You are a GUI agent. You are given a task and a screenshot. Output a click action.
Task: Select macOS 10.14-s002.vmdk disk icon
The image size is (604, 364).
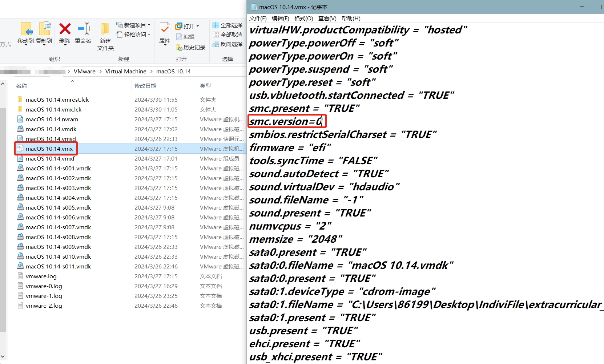click(20, 178)
